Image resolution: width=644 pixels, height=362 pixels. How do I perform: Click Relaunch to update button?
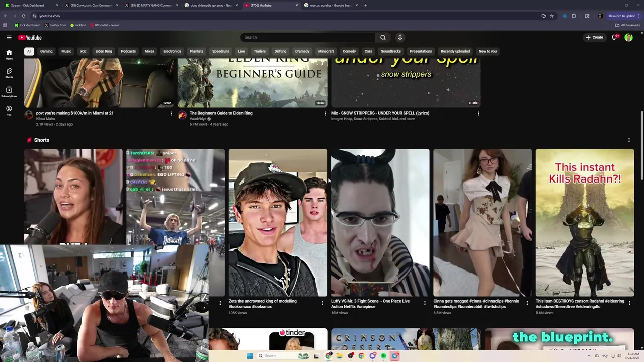[x=624, y=16]
